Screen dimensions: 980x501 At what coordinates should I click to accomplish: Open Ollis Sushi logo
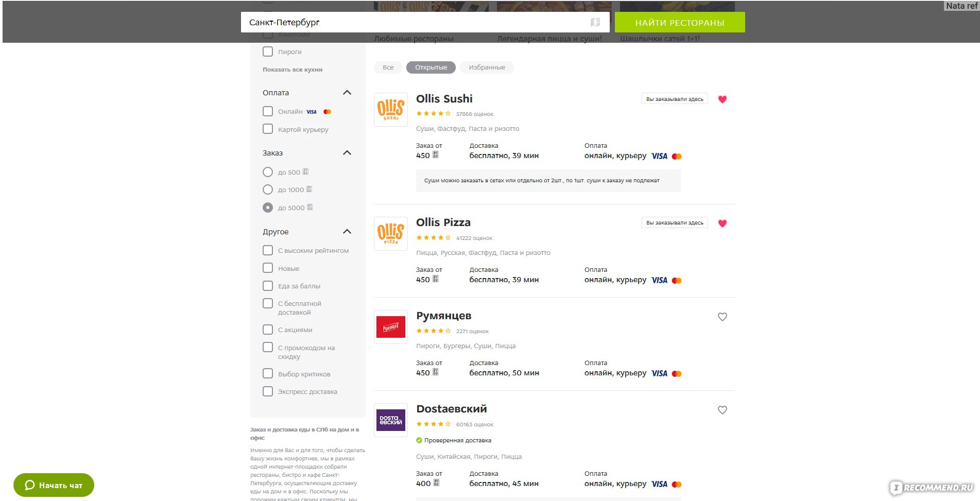391,110
